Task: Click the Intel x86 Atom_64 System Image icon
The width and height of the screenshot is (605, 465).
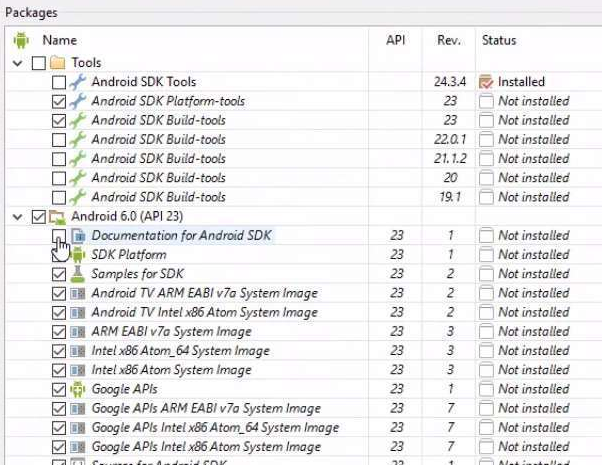Action: (78, 351)
